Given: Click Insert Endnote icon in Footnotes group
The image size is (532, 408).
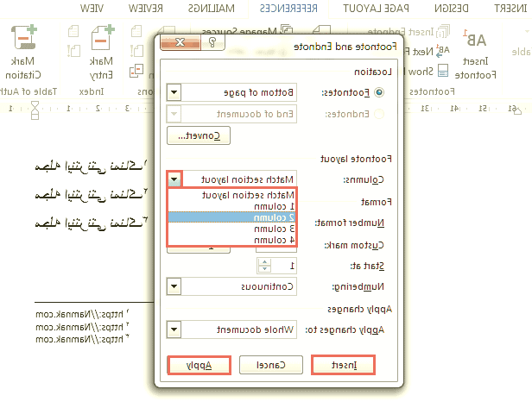Looking at the screenshot, I should (443, 32).
